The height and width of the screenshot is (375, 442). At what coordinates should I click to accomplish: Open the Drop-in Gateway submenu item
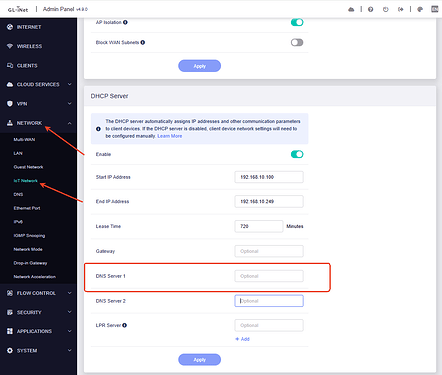[30, 263]
